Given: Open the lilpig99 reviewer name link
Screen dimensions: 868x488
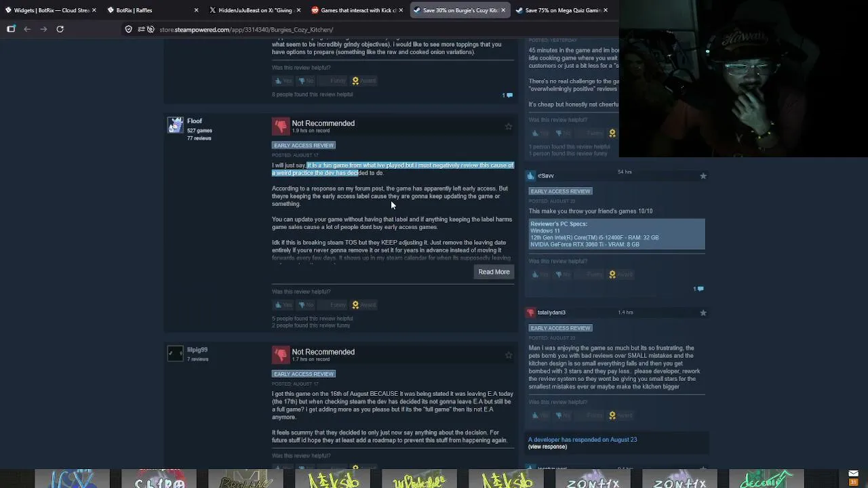Looking at the screenshot, I should 197,350.
